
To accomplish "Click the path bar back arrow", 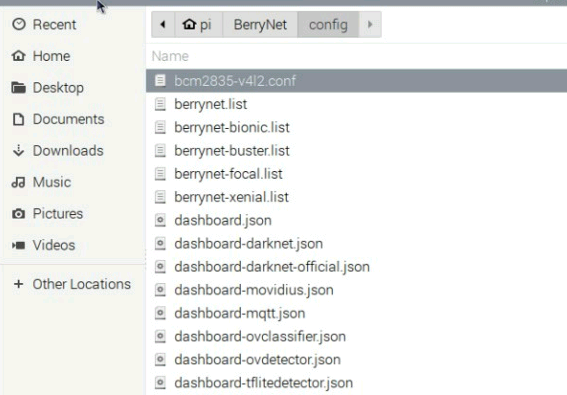I will click(x=163, y=25).
